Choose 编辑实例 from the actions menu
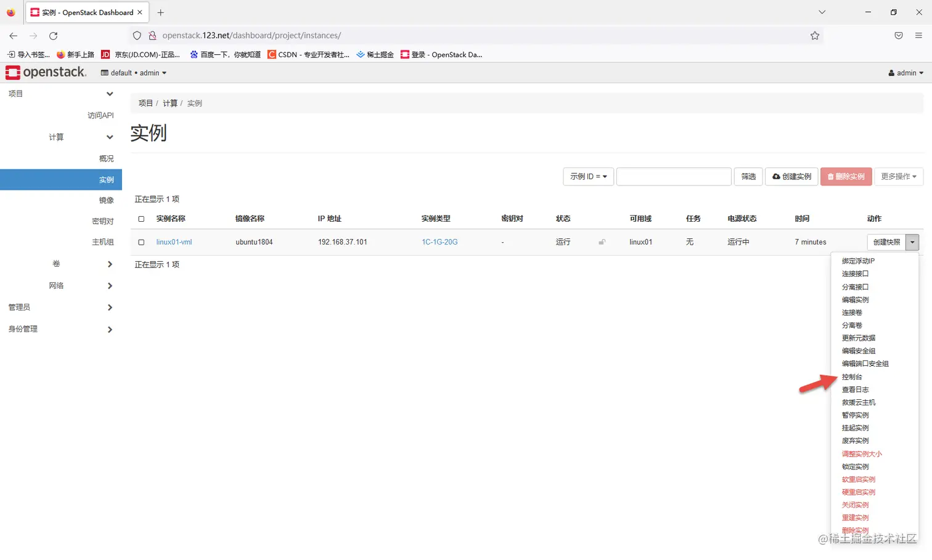Screen dimensions: 932x560 click(x=855, y=300)
